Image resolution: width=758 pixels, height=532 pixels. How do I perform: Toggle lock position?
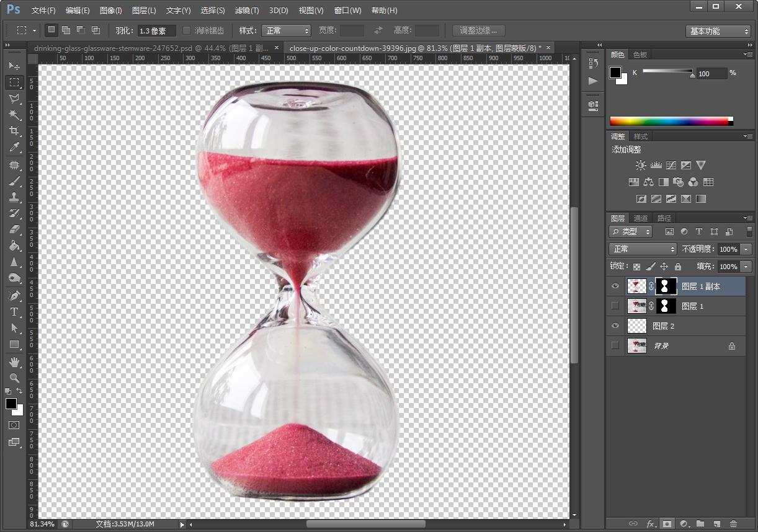point(664,267)
